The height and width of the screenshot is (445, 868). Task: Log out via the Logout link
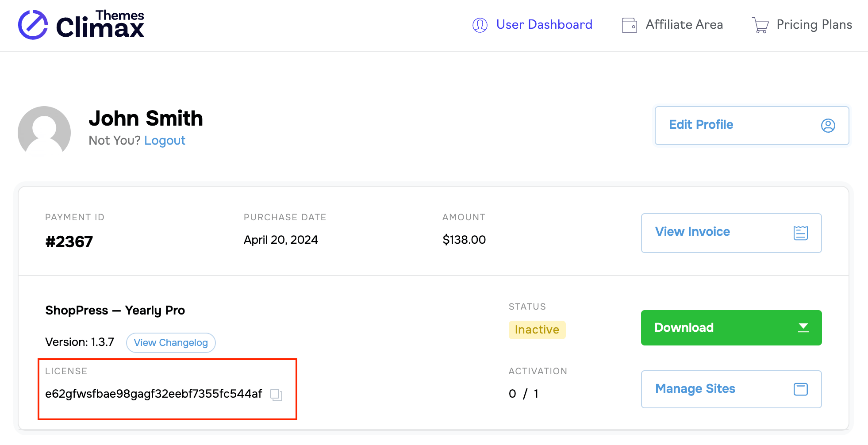165,141
